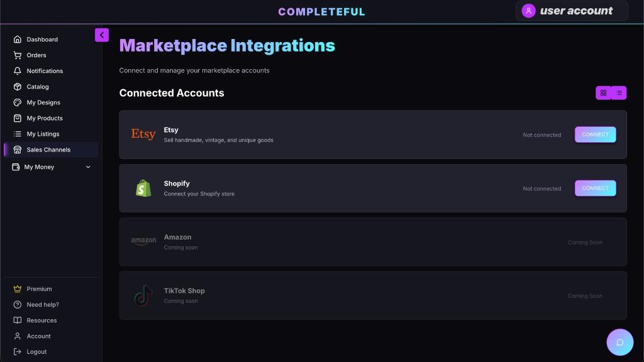The width and height of the screenshot is (644, 362).
Task: Switch accounts view to list layout
Action: [x=618, y=92]
